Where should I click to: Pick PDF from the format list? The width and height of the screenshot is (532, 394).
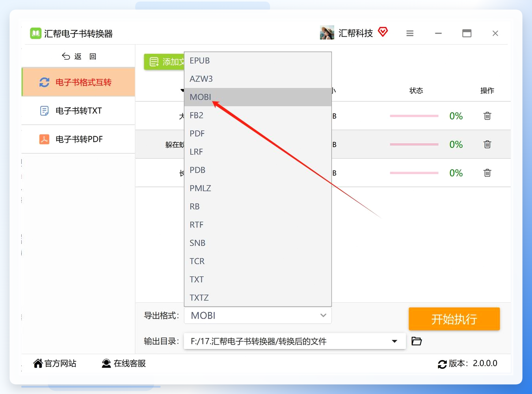coord(258,133)
